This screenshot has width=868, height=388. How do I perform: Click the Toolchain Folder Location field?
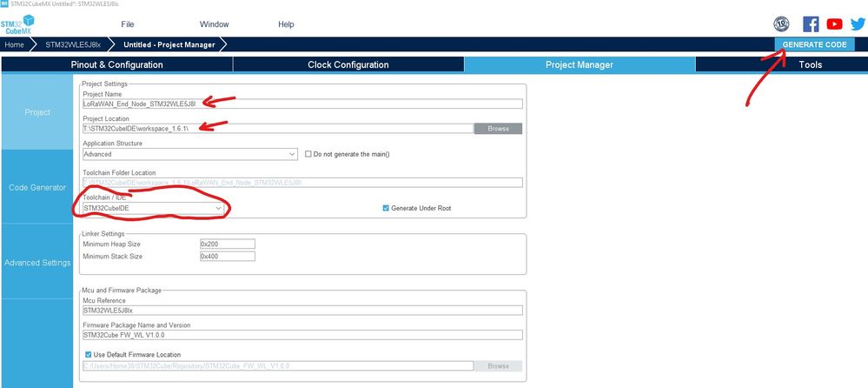point(302,183)
